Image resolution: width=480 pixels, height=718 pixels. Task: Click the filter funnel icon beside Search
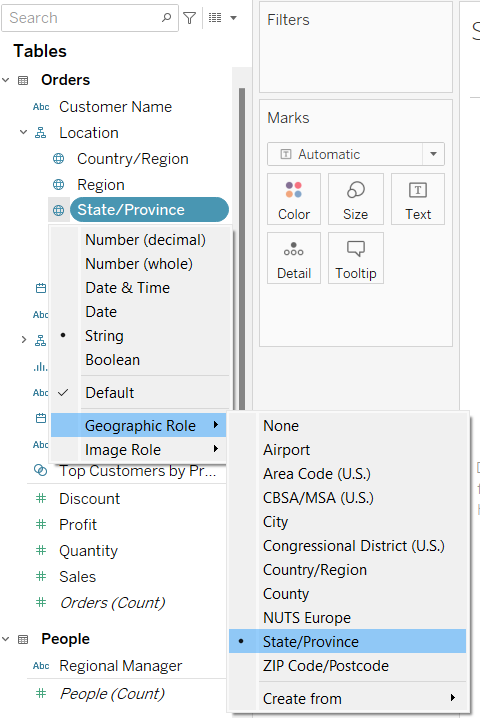190,18
